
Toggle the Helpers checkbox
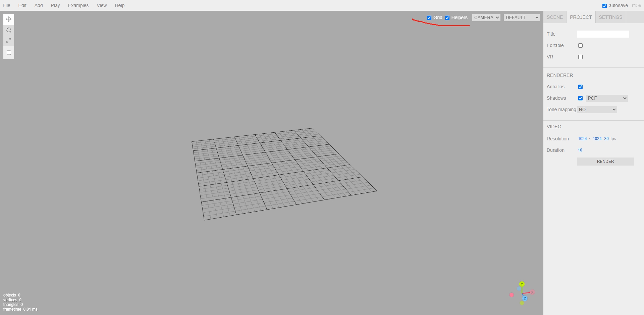[x=447, y=18]
